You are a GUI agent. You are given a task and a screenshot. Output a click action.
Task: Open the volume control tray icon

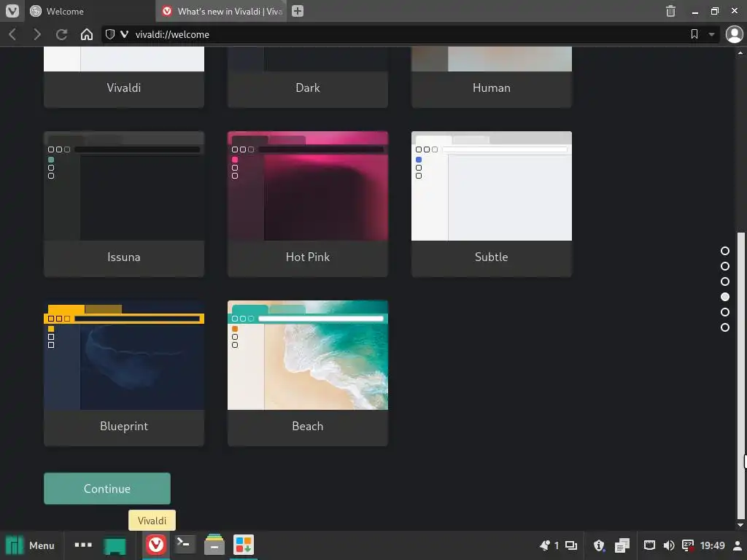click(x=669, y=545)
